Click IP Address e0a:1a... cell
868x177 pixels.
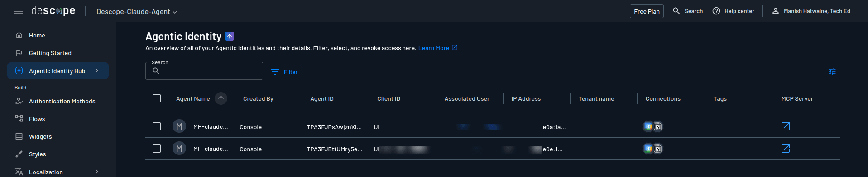(x=554, y=127)
